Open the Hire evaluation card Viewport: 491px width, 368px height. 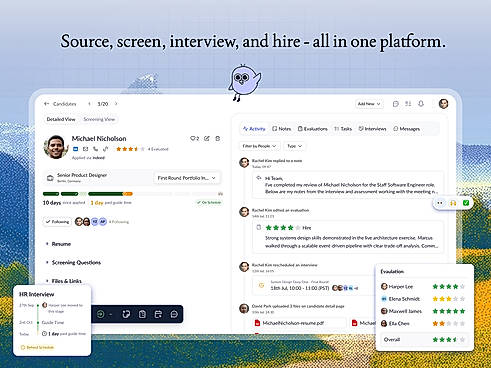tap(348, 237)
